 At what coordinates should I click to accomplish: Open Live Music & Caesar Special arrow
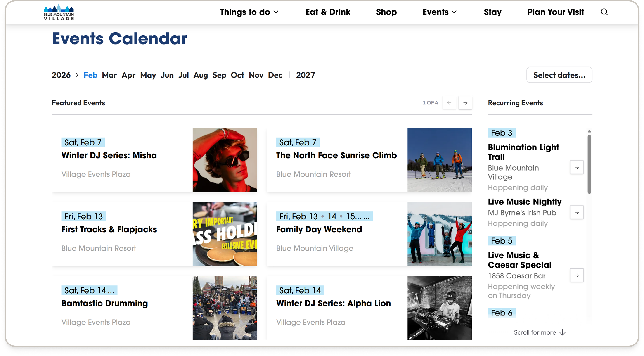pos(576,275)
